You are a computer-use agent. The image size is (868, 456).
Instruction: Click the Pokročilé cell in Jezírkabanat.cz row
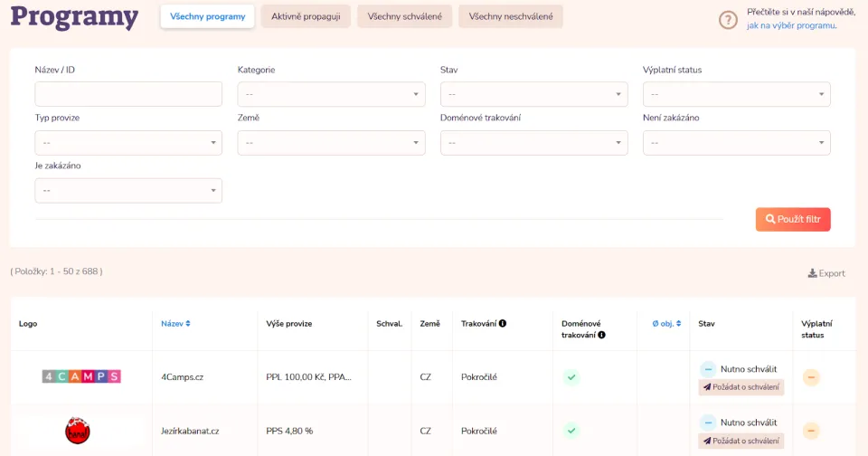tap(479, 431)
